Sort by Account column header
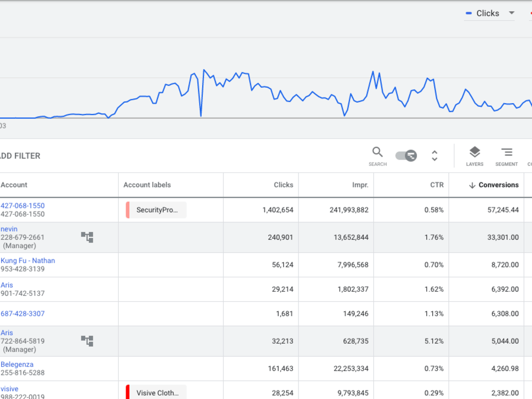Screen dimensions: 532x399 point(14,185)
